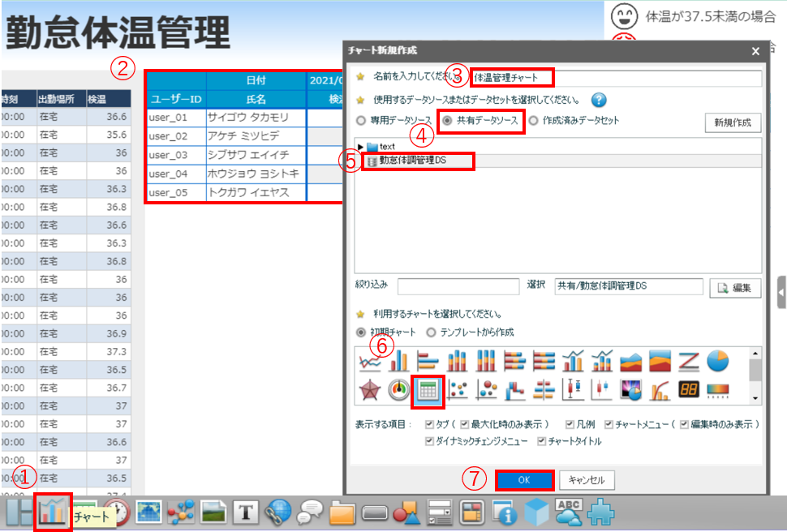Select the radar chart type icon
Image resolution: width=787 pixels, height=532 pixels.
pyautogui.click(x=369, y=391)
